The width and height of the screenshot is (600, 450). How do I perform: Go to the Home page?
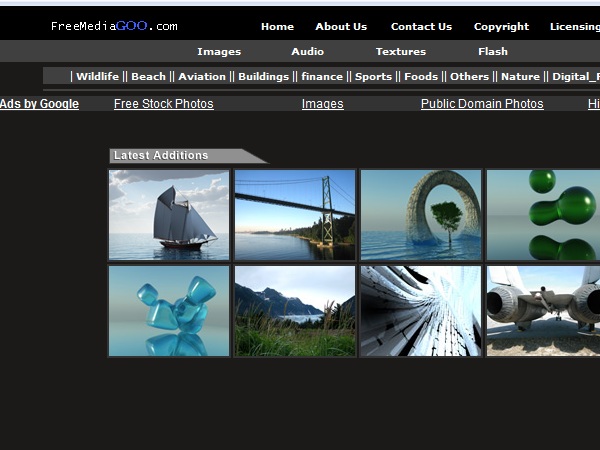click(277, 27)
